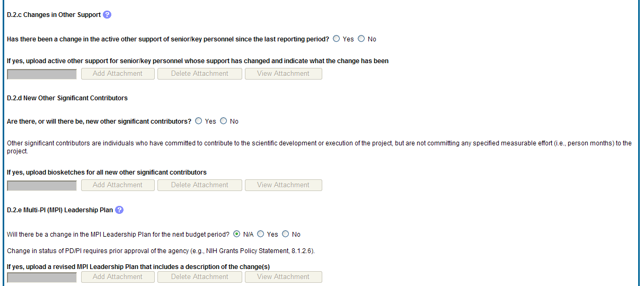Open help icon for Changes in Other Support
Image resolution: width=644 pixels, height=286 pixels.
coord(107,15)
